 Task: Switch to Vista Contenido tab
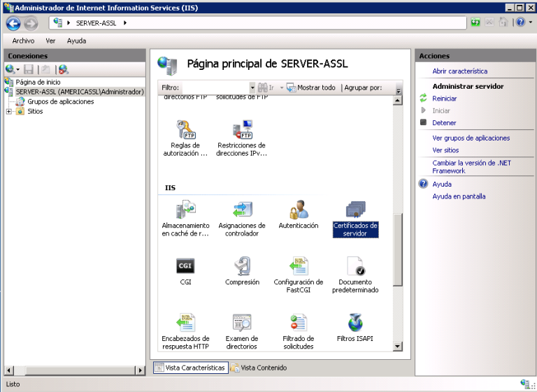point(259,368)
